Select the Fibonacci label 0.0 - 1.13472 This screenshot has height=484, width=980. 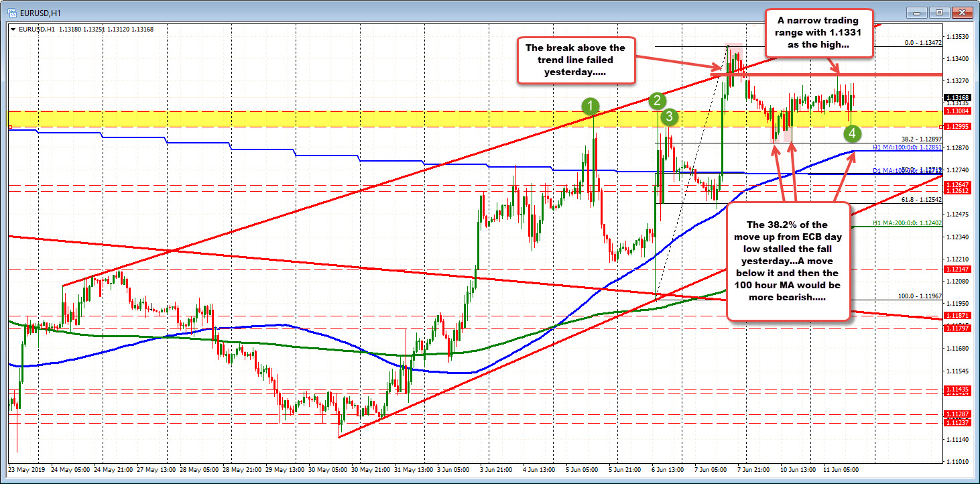(923, 42)
